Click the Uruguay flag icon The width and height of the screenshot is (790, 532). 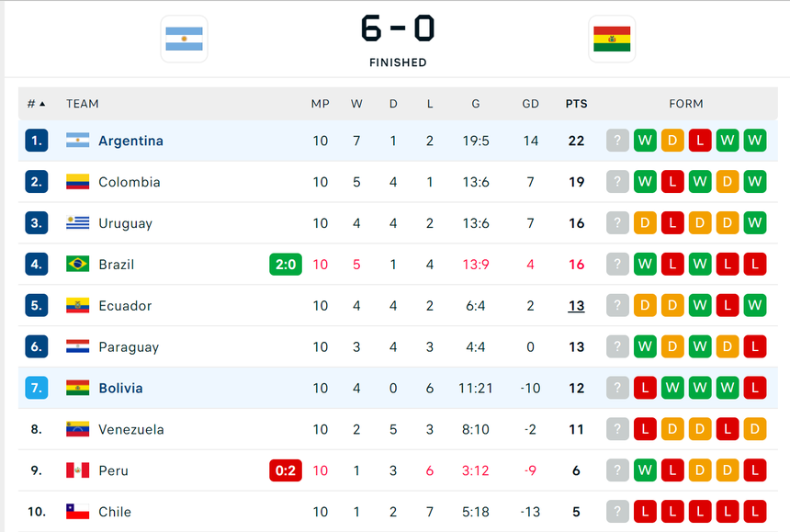pos(77,223)
